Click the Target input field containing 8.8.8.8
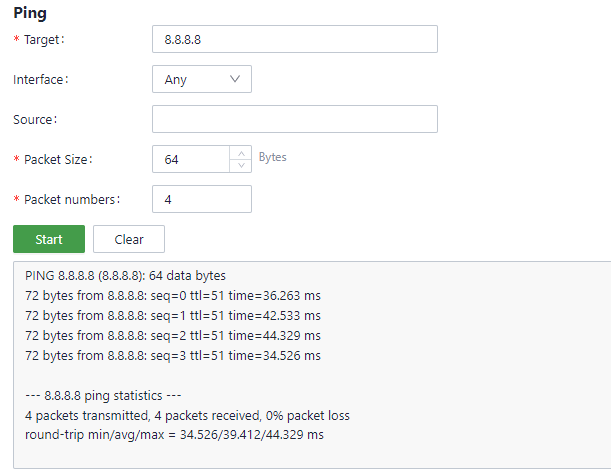This screenshot has width=611, height=471. click(x=294, y=39)
